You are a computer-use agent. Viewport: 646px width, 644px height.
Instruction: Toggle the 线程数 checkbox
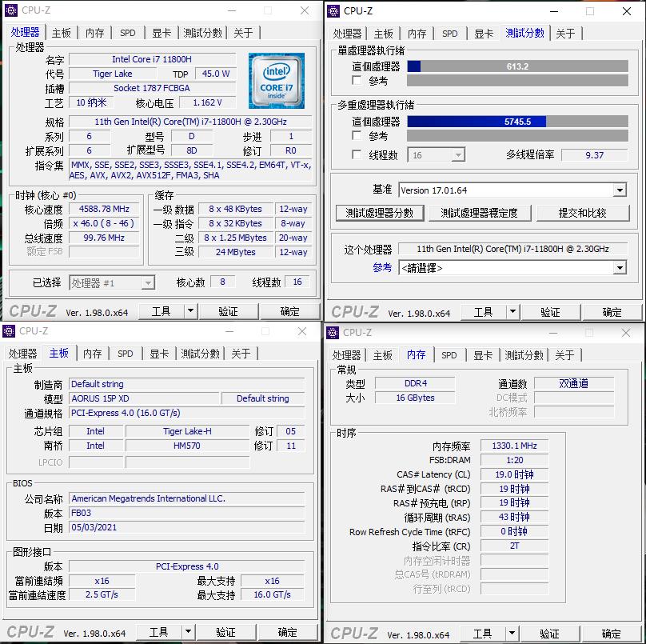point(355,154)
